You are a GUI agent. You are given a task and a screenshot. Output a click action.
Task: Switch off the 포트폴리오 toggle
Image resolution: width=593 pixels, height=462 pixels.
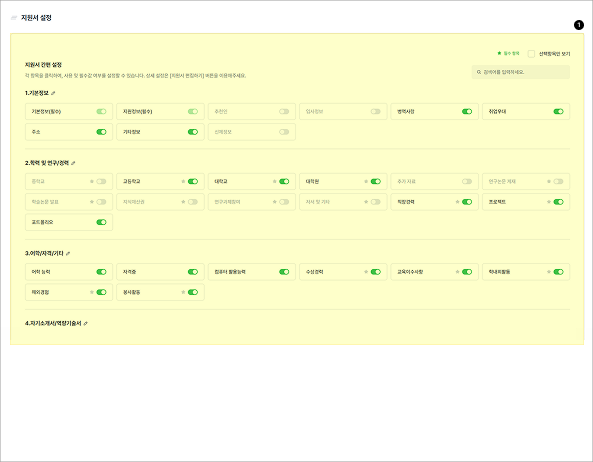[101, 222]
